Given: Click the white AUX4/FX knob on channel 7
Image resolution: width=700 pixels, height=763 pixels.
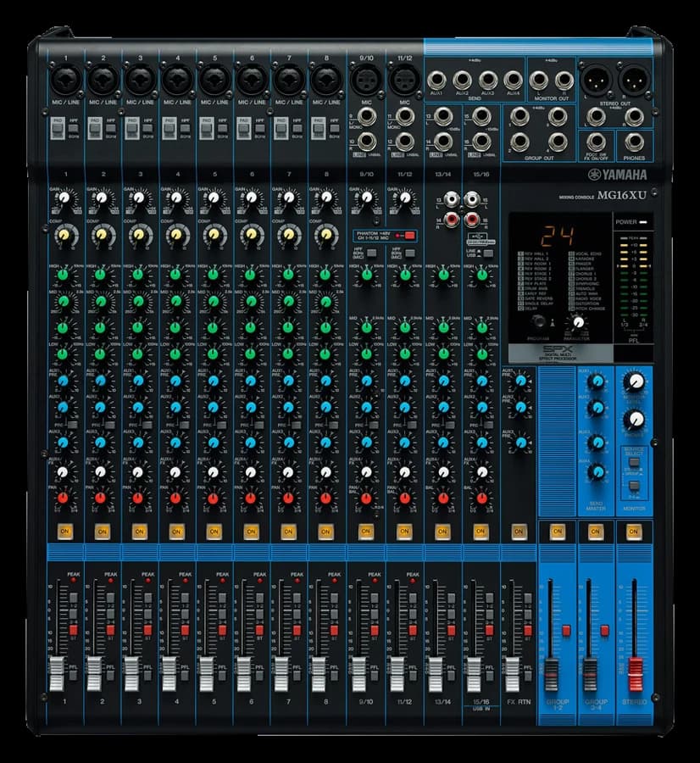Looking at the screenshot, I should tap(288, 472).
